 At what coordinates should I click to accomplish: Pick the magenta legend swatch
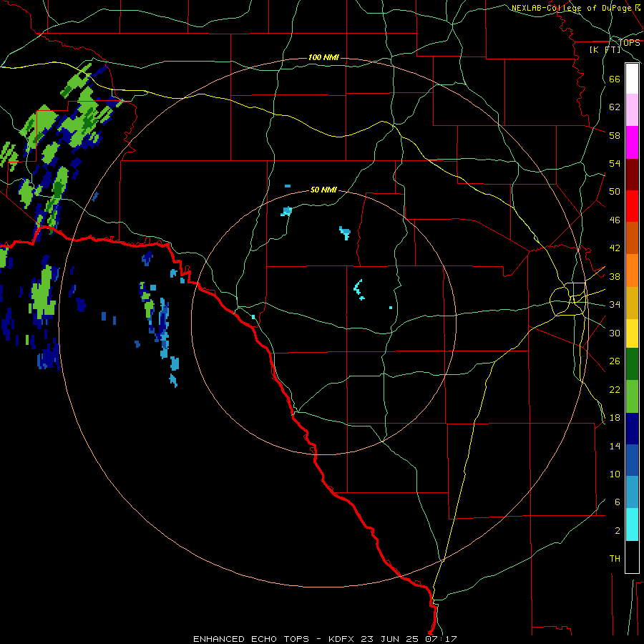tap(632, 142)
